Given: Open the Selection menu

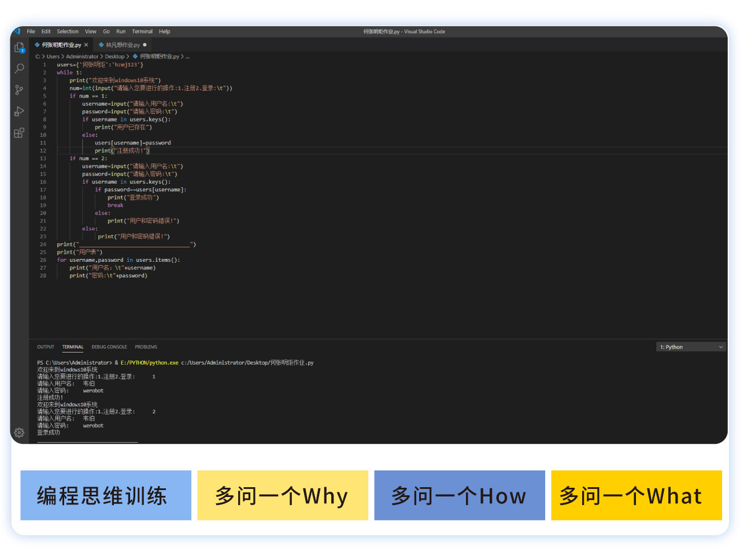Looking at the screenshot, I should (x=68, y=32).
